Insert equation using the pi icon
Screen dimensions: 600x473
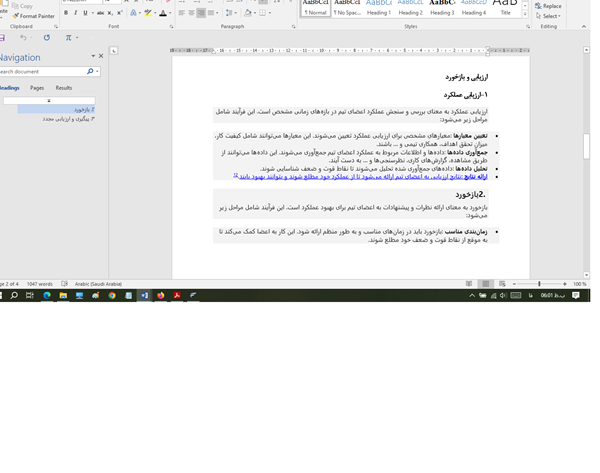click(x=68, y=38)
